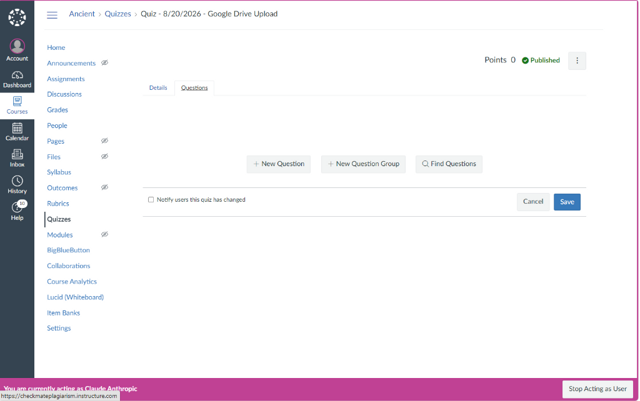Viewport: 640px width, 401px height.
Task: Click Stop Acting as User button
Action: 598,389
